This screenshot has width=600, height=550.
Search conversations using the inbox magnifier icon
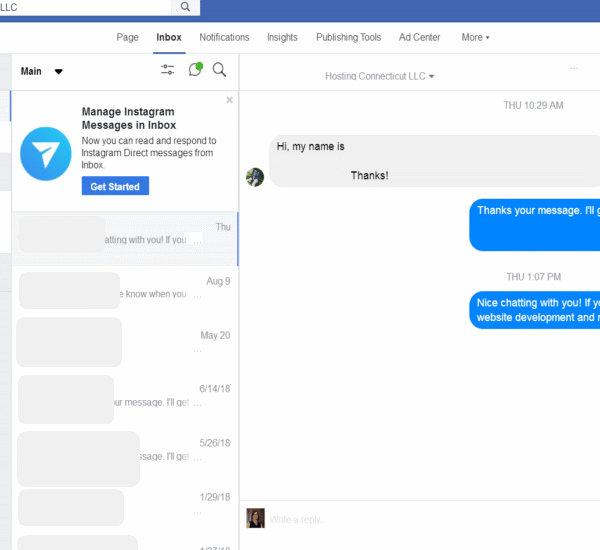(x=219, y=70)
